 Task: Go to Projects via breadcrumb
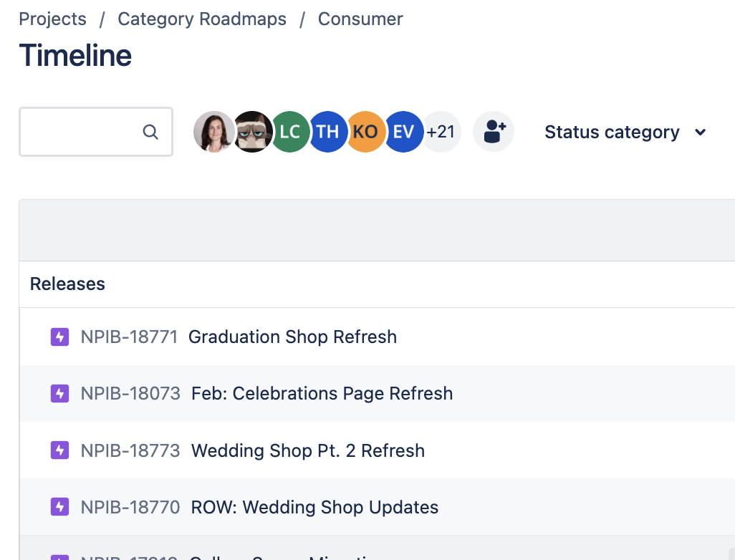point(52,19)
